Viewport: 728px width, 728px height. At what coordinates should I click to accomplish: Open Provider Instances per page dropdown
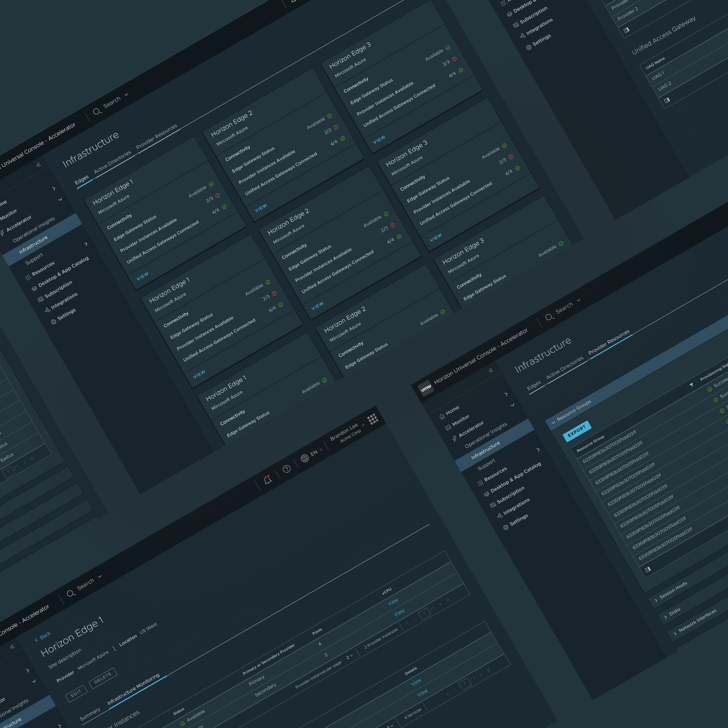(350, 657)
